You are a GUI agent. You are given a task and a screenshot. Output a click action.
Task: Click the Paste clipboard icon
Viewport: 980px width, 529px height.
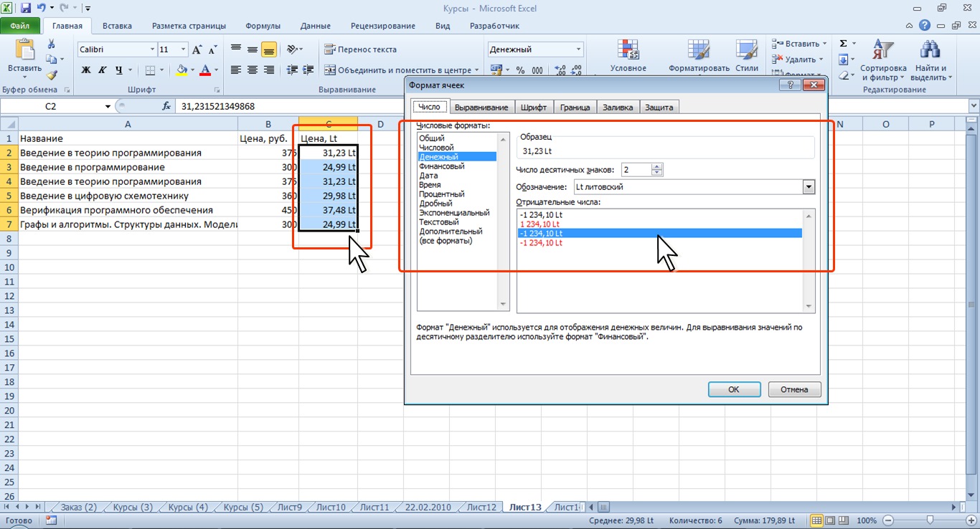point(24,50)
